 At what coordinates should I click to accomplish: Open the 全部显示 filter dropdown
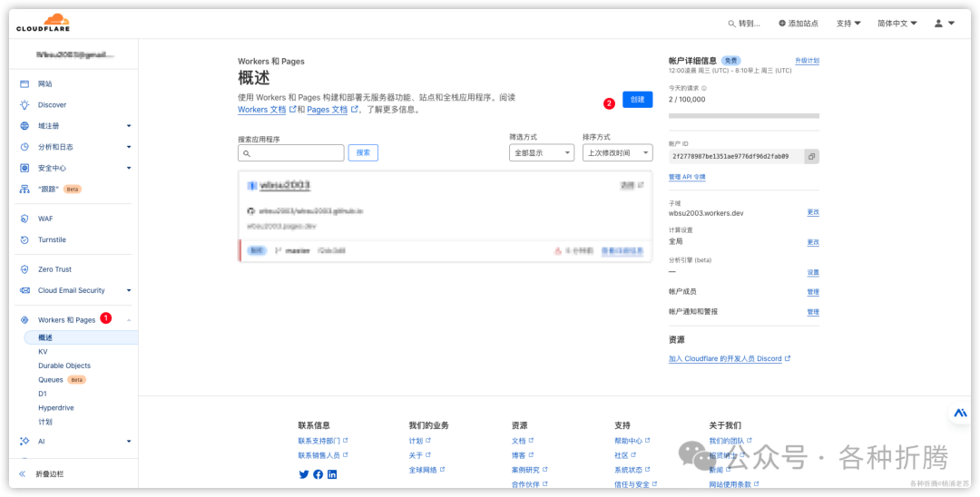(541, 152)
